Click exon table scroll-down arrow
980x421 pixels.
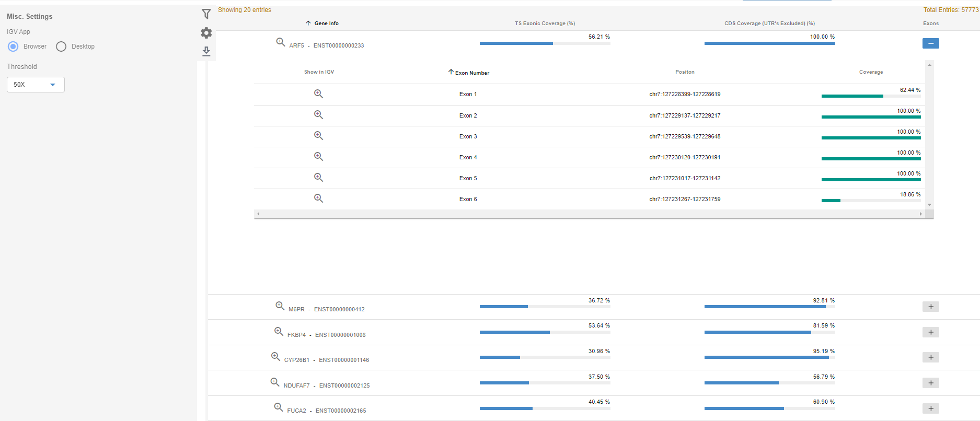point(929,205)
